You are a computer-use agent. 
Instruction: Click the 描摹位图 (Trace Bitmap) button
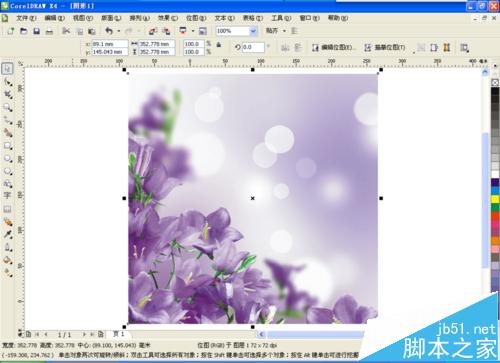pyautogui.click(x=385, y=48)
